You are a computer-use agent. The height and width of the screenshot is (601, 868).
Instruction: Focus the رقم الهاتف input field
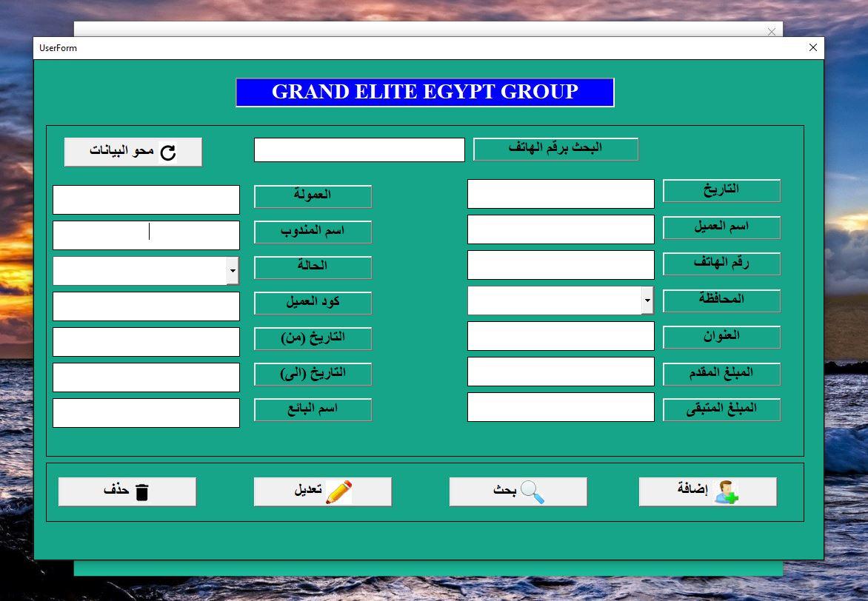(x=561, y=264)
